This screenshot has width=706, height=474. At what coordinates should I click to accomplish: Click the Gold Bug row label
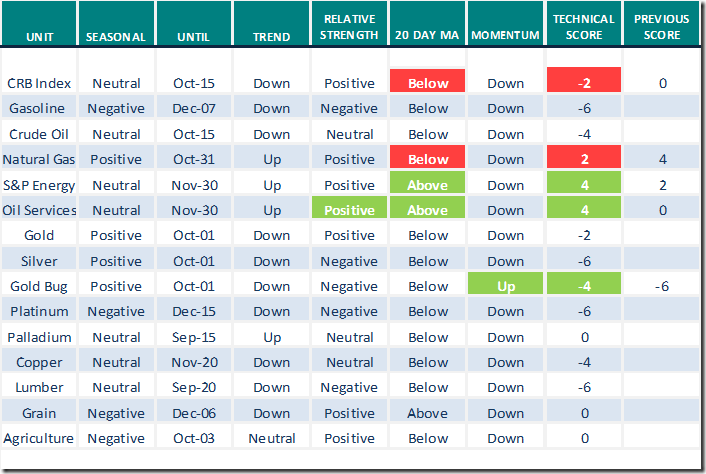[39, 286]
